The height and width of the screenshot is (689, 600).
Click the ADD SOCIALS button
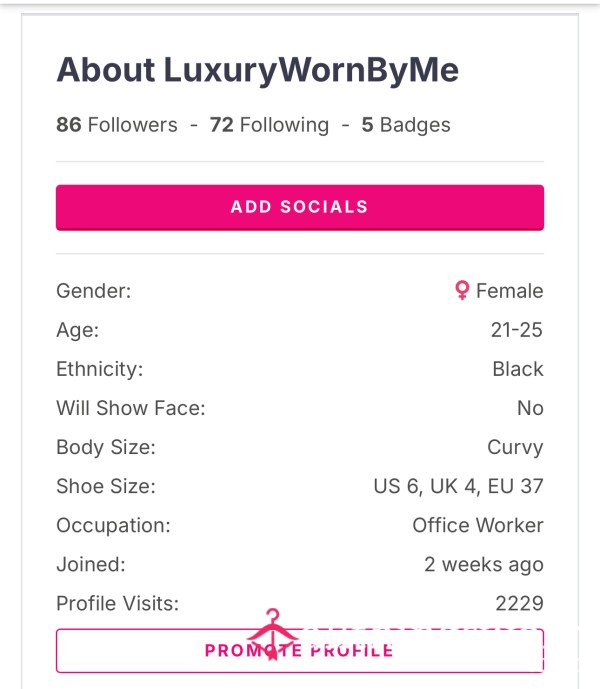[300, 207]
